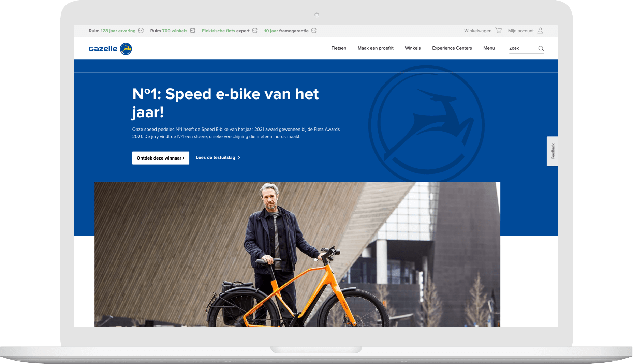Click the arrow next to Lees de testuitslag

239,158
